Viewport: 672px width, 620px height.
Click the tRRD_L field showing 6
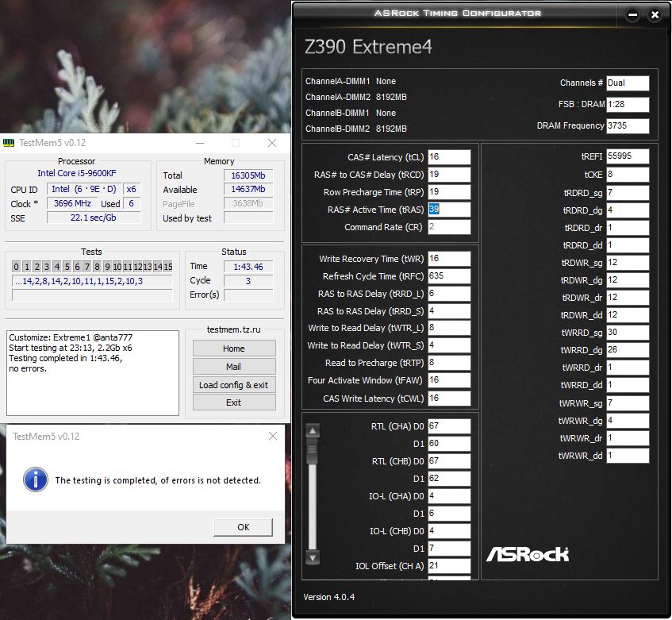point(449,294)
